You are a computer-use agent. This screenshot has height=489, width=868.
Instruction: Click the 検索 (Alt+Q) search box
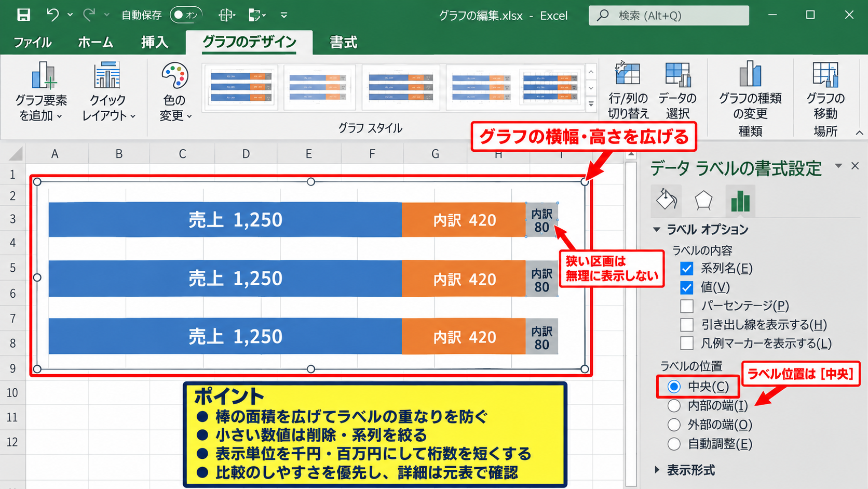669,16
